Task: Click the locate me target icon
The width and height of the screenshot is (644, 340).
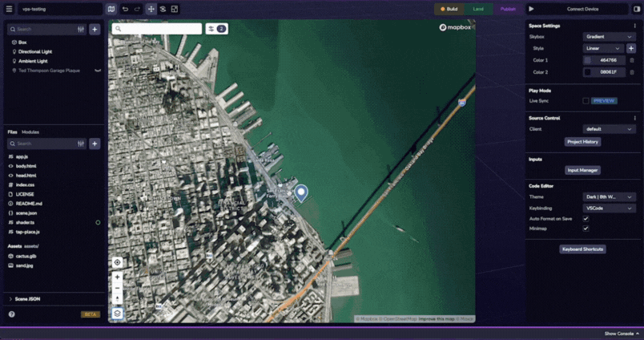Action: (117, 262)
